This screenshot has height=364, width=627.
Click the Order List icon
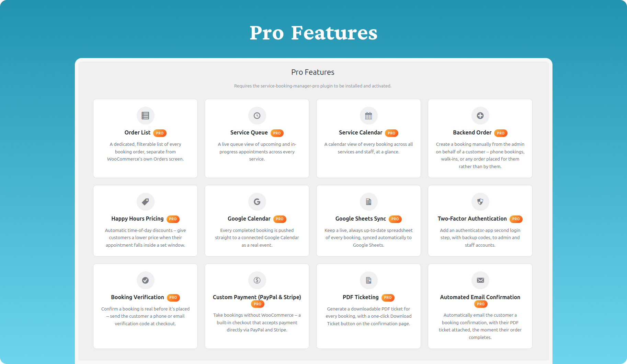[145, 116]
